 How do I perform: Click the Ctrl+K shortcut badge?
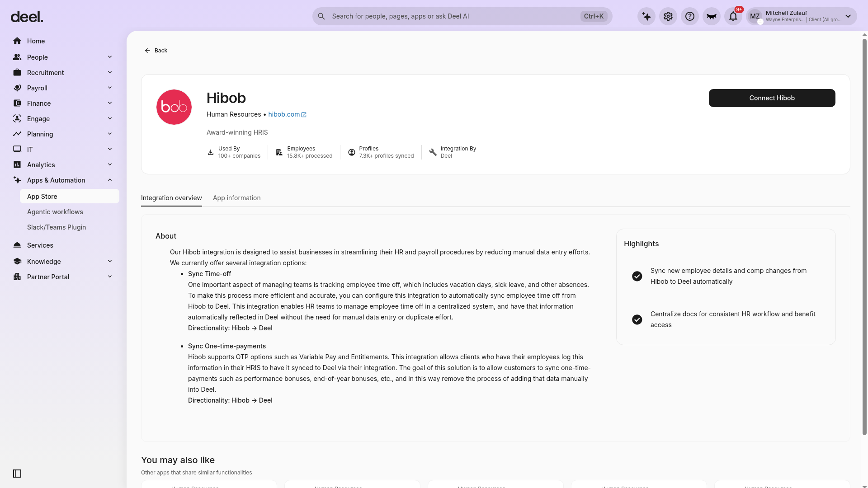(x=594, y=16)
